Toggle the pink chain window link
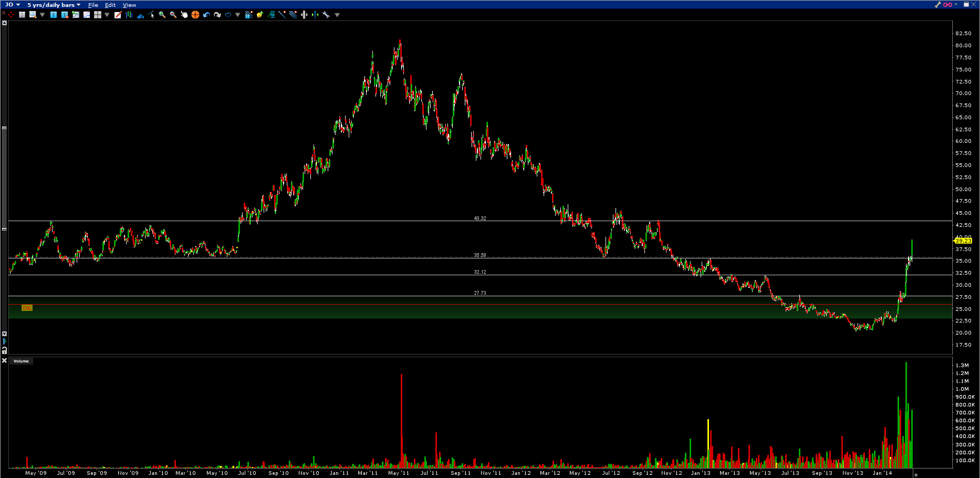980x478 pixels. coord(947,5)
